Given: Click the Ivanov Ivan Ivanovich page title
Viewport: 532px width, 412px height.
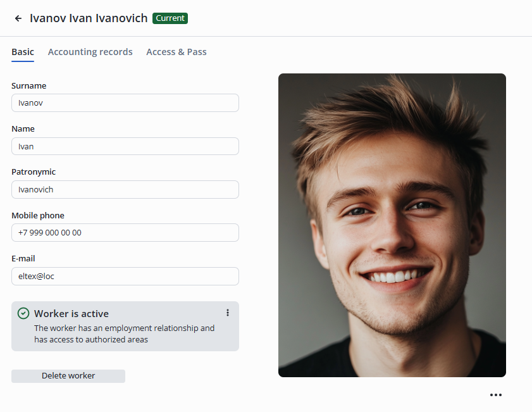Looking at the screenshot, I should (89, 18).
